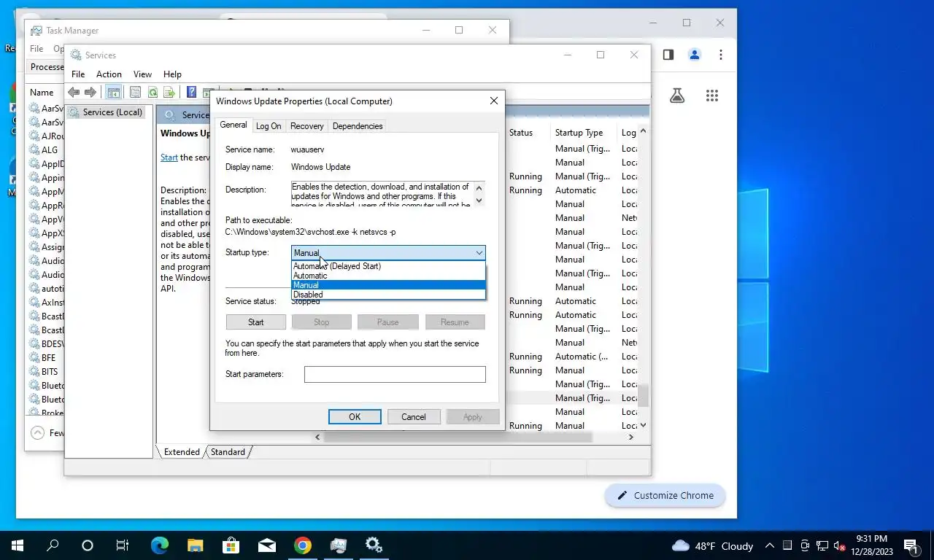
Task: Open the Recovery tab
Action: tap(306, 126)
